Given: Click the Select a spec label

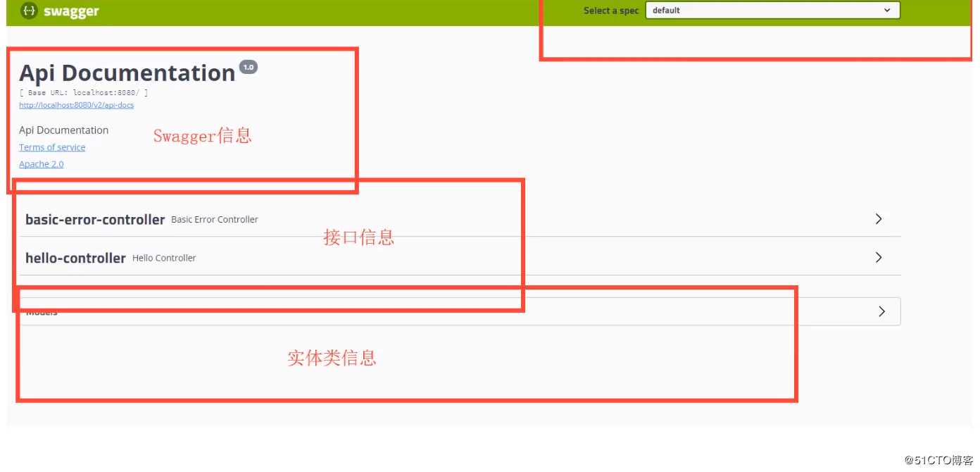Looking at the screenshot, I should (611, 11).
